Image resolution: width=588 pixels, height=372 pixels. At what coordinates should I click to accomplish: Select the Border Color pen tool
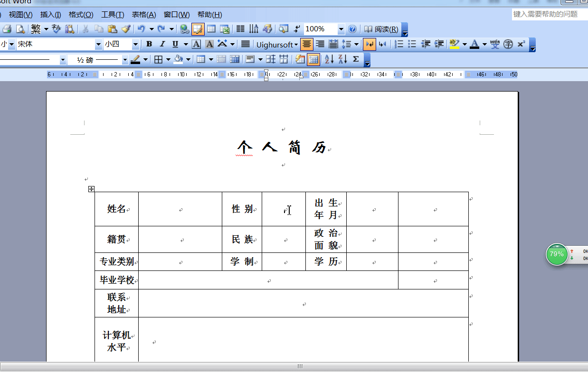click(136, 59)
